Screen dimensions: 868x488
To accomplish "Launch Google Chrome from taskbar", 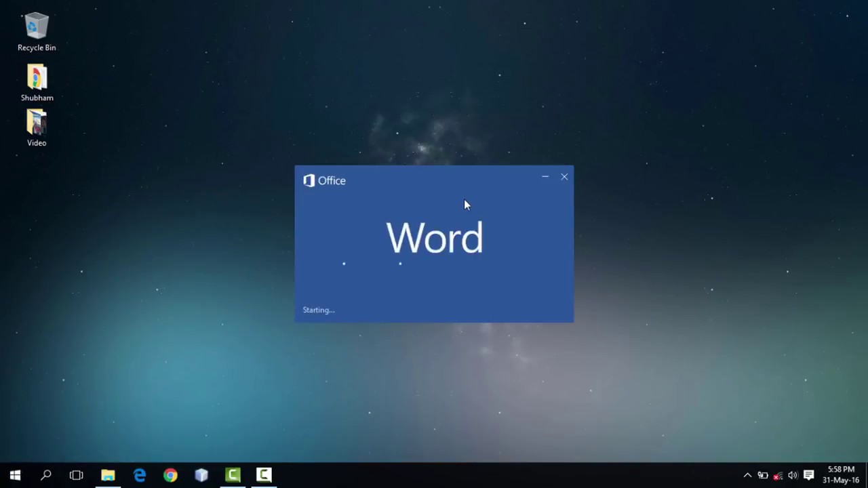I will (170, 475).
